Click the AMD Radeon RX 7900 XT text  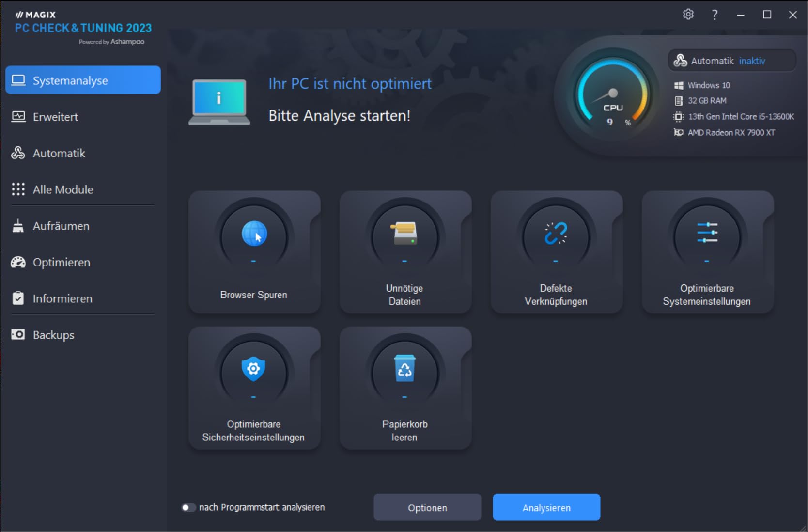point(731,132)
